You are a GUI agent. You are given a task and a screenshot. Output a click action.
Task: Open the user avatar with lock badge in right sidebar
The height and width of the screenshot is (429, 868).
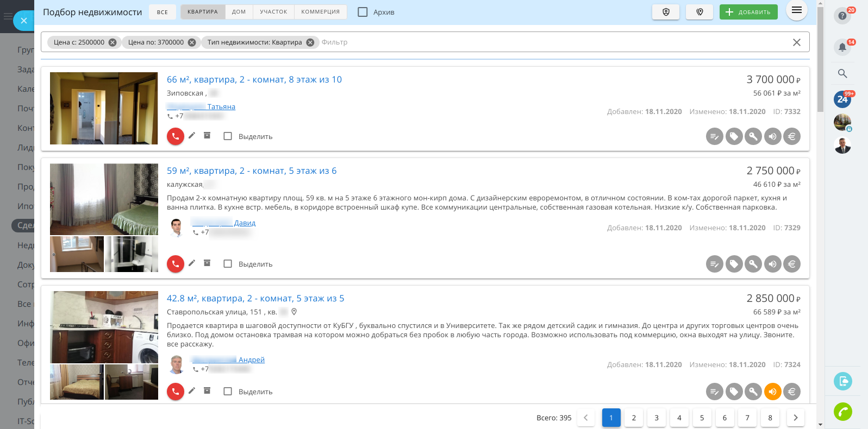[x=842, y=123]
